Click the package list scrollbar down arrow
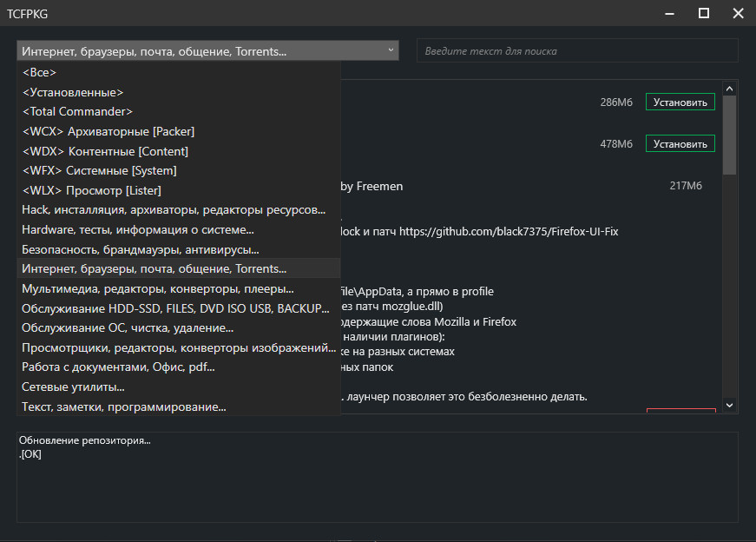 (729, 405)
